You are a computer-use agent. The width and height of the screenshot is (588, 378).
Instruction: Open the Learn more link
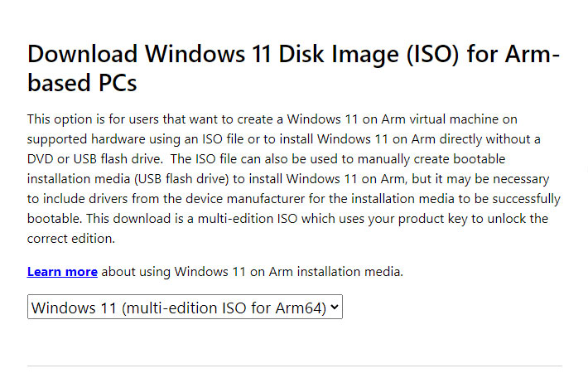point(62,272)
